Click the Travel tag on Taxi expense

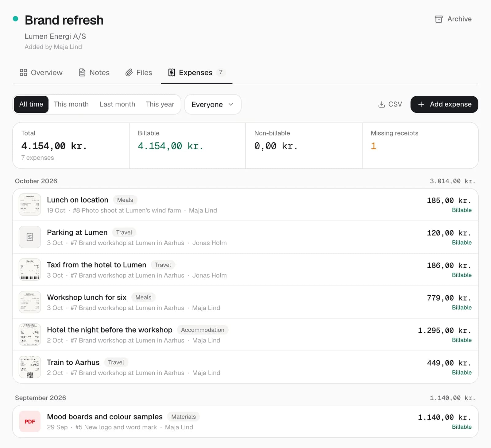point(163,265)
